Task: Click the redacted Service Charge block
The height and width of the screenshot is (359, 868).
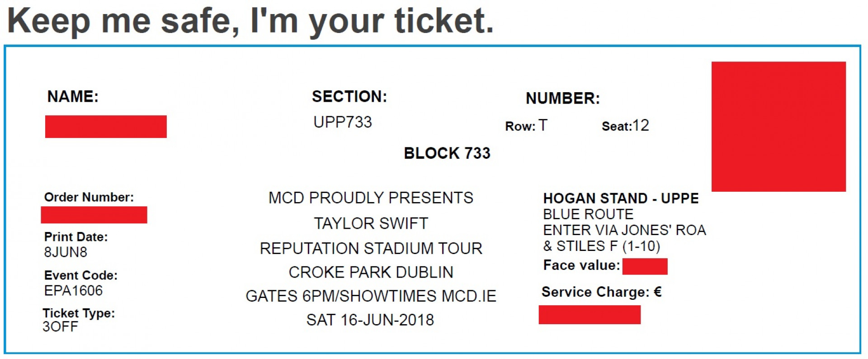Action: (590, 315)
